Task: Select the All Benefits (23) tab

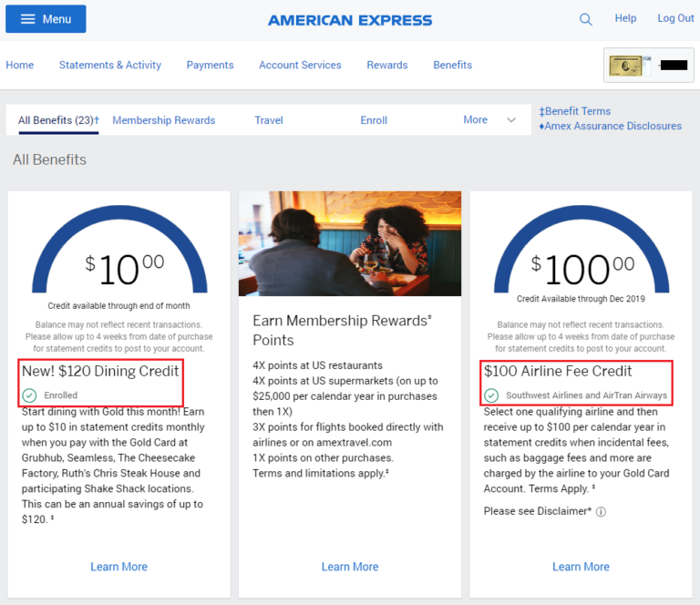Action: [58, 120]
